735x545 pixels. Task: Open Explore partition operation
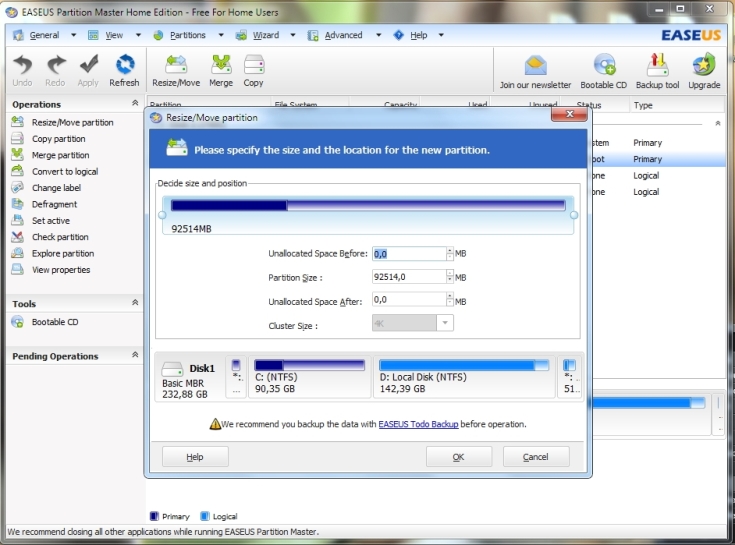coord(63,254)
